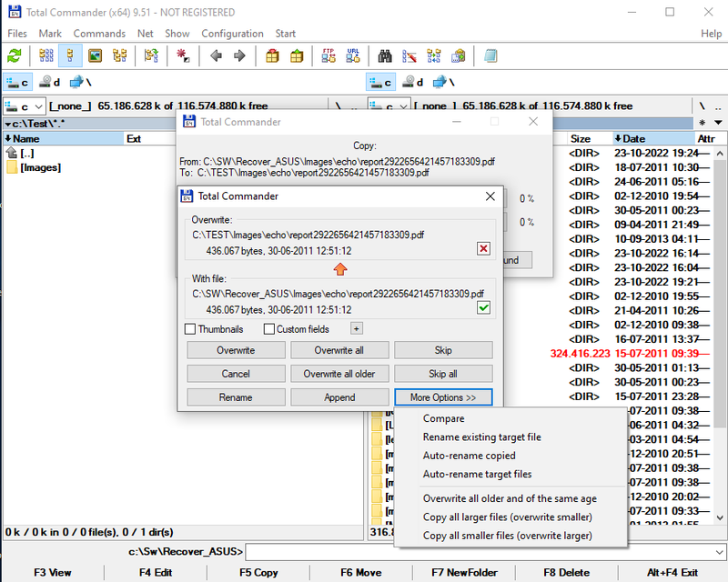Open the Files menu
This screenshot has height=582, width=728.
17,34
